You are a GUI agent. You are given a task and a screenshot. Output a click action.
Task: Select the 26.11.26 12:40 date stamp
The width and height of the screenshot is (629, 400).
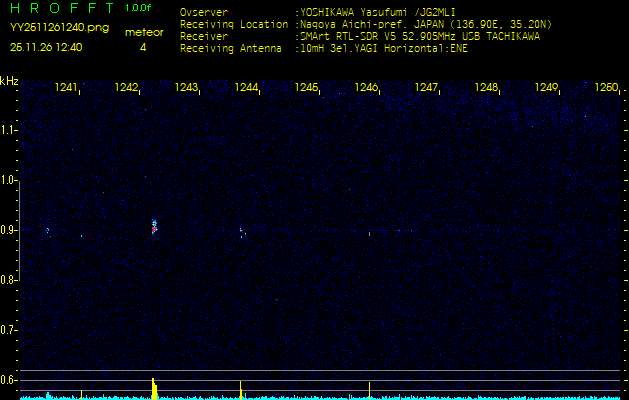click(x=46, y=46)
